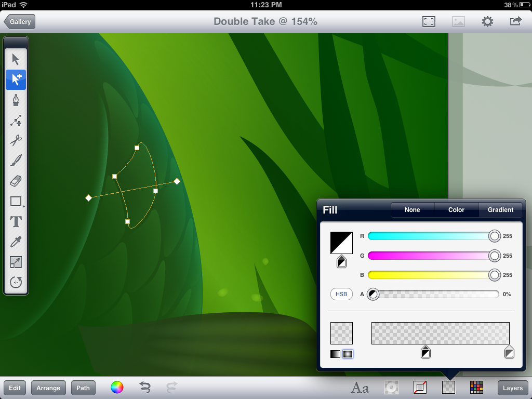532x399 pixels.
Task: Select the Multi-select arrow plus tool
Action: point(16,79)
